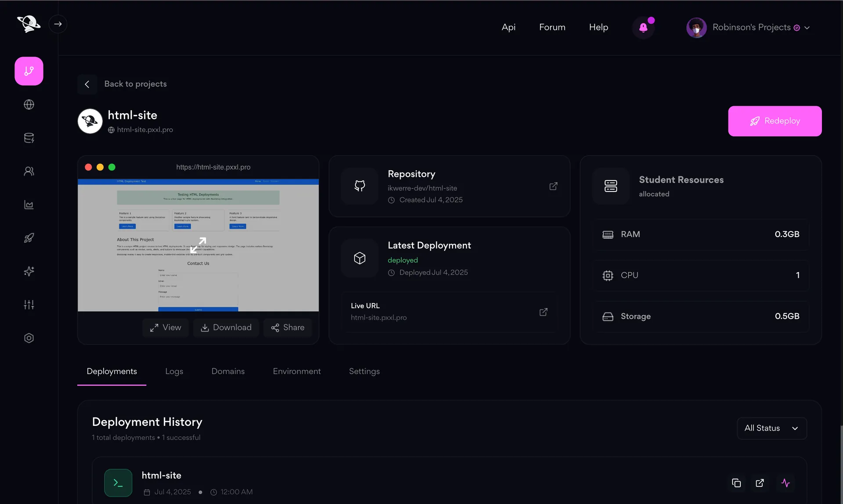Open repository external link icon

(553, 186)
